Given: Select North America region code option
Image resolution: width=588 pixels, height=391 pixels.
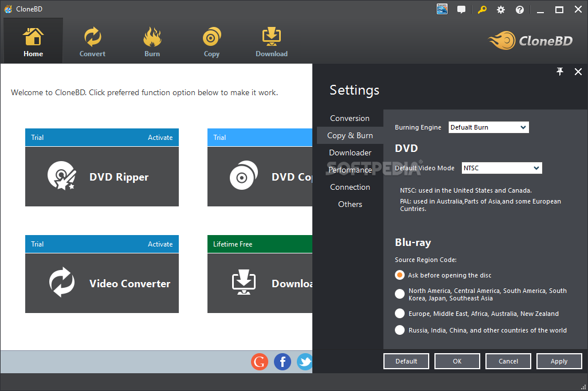Looking at the screenshot, I should [x=400, y=294].
